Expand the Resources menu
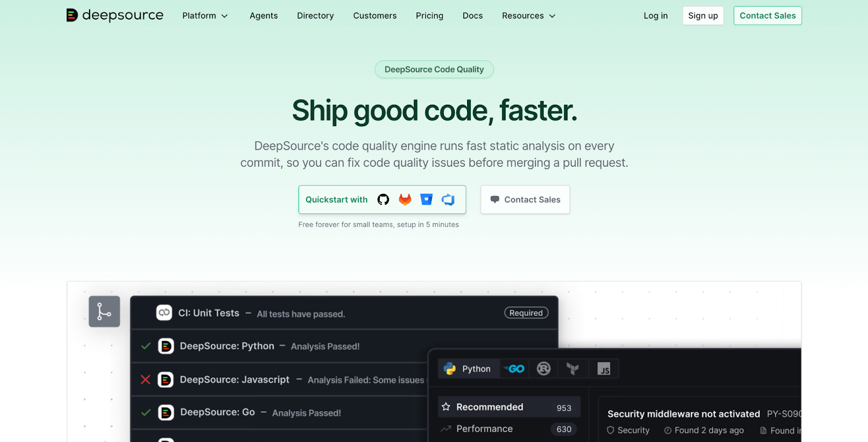868x442 pixels. 529,16
